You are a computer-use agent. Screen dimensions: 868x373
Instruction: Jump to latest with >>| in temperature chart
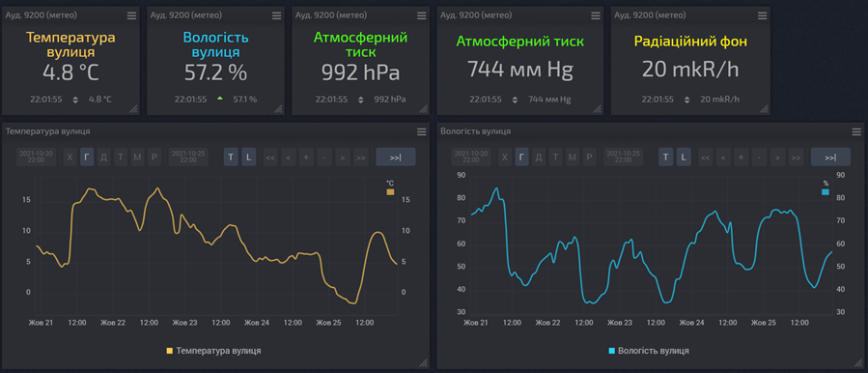395,157
